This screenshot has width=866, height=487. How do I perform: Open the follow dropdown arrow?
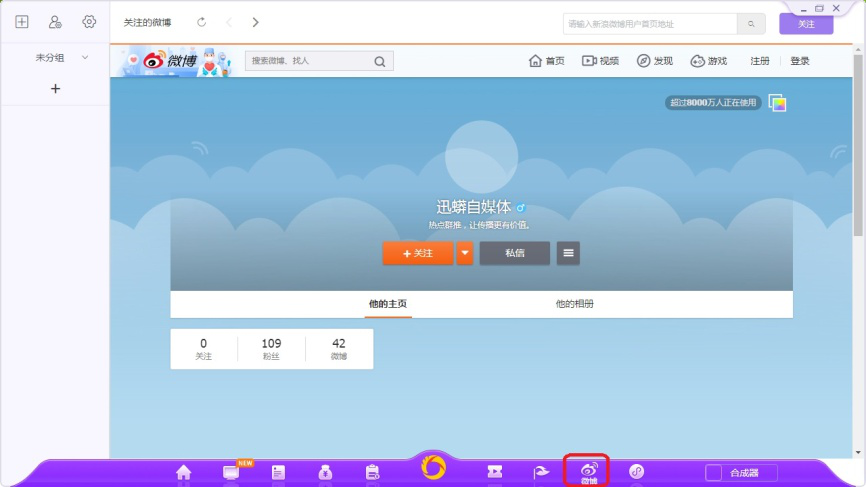coord(464,253)
